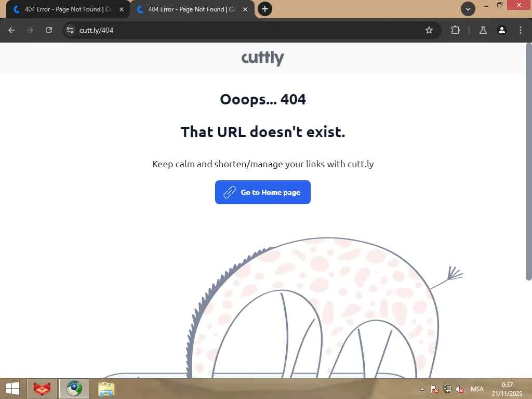Open the Windows Start menu
Screen dimensions: 532x399
(x=12, y=389)
